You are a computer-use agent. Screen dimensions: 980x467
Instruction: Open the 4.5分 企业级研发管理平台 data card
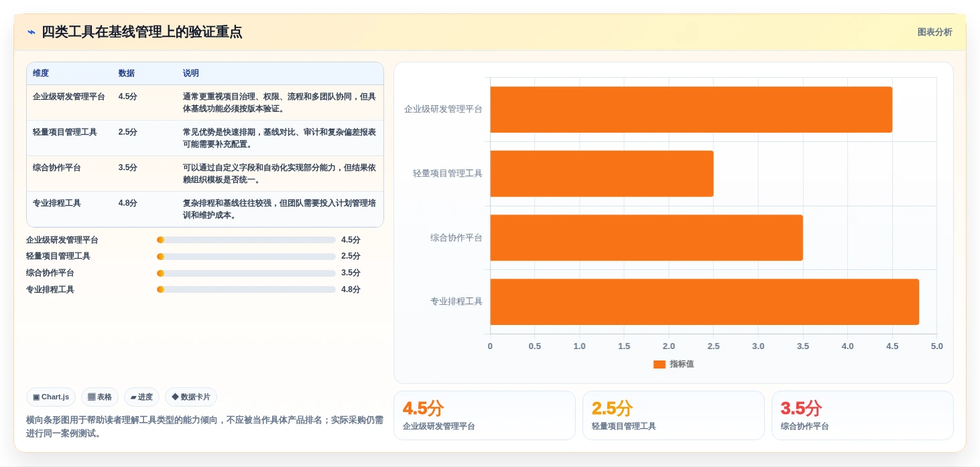(485, 415)
